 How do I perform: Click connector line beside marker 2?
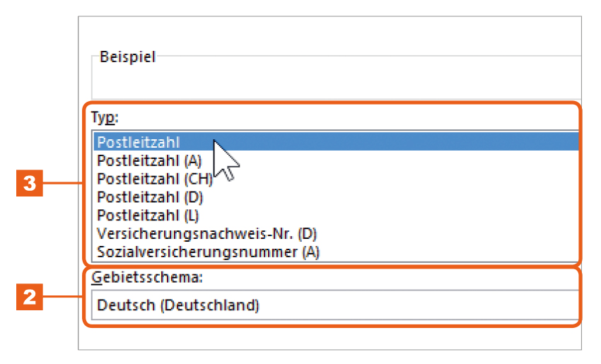(x=62, y=297)
